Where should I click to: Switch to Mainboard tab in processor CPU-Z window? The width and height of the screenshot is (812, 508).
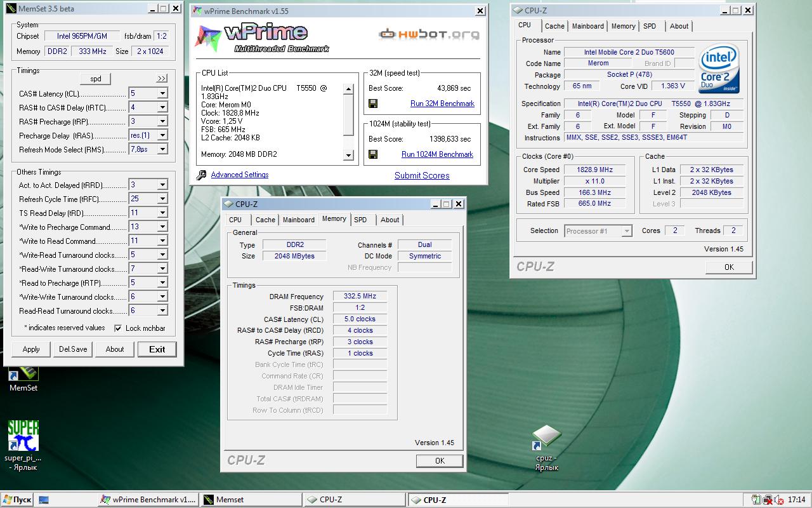coord(588,26)
